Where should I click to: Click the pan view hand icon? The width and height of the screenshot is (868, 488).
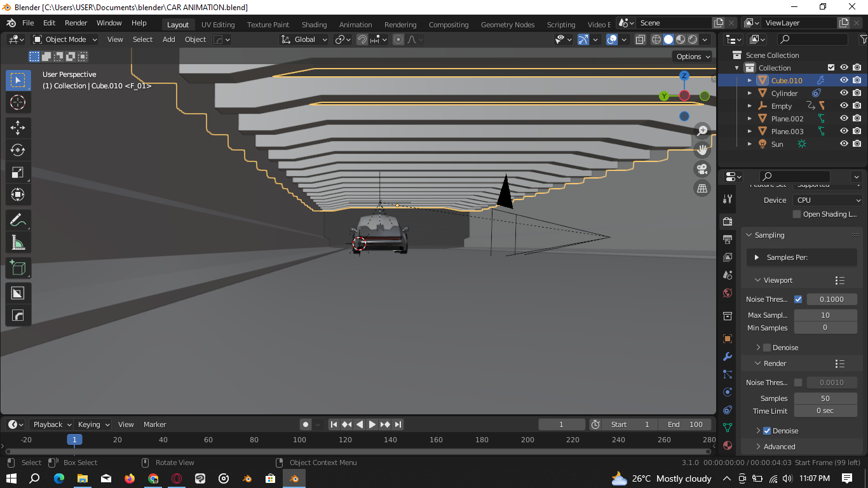point(702,149)
